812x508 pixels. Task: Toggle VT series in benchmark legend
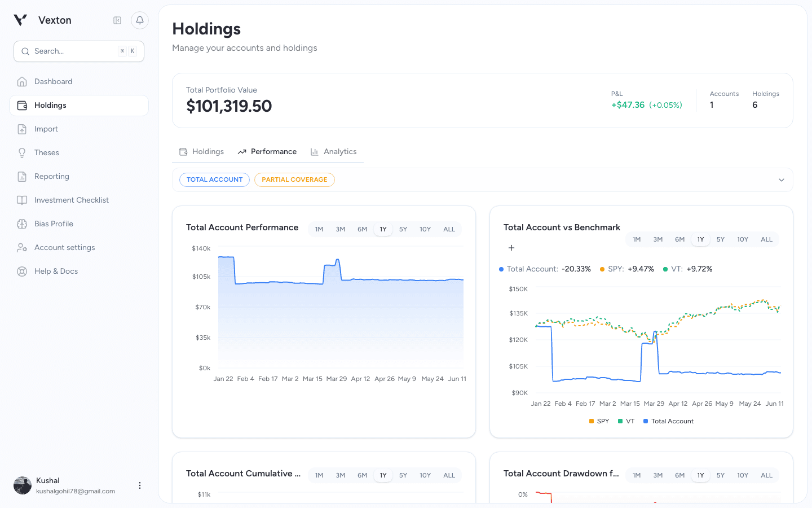(626, 421)
